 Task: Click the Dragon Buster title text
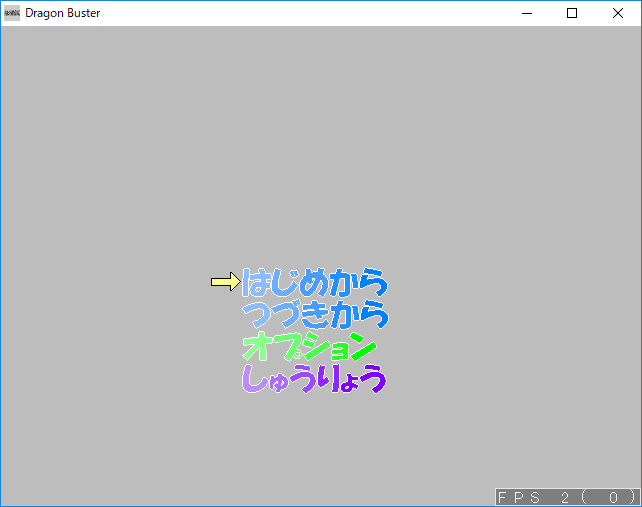63,13
